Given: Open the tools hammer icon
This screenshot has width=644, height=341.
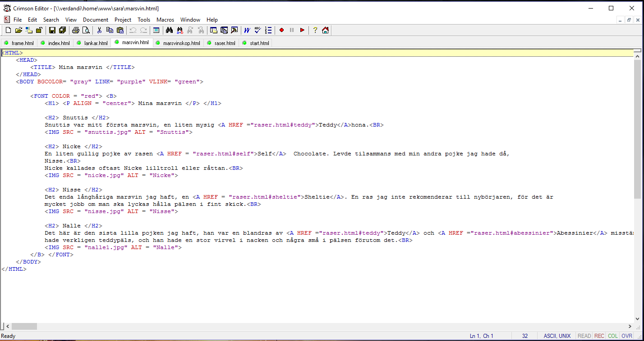Looking at the screenshot, I should tap(235, 30).
